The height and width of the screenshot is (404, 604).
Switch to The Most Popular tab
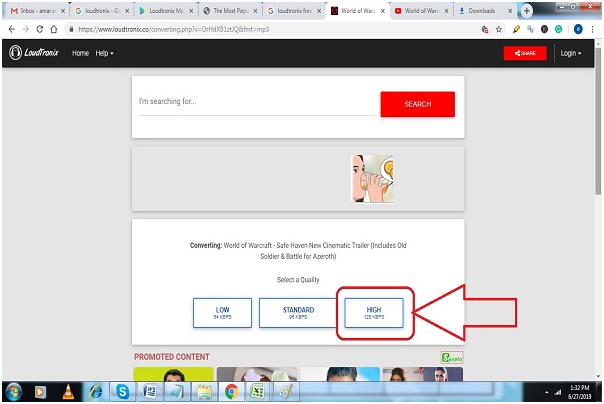230,11
